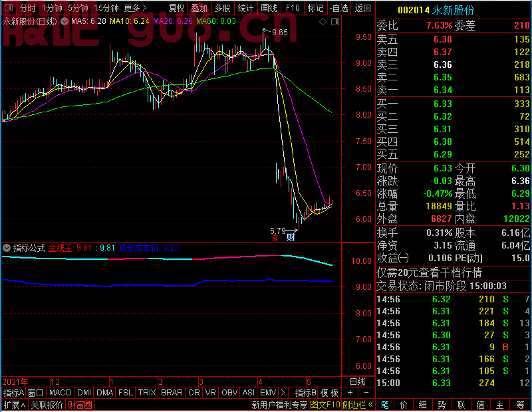
Task: Zoom in chart with plus button
Action: pyautogui.click(x=350, y=393)
